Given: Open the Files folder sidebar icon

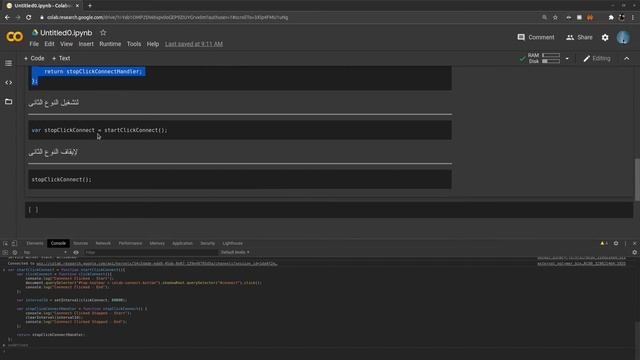Looking at the screenshot, I should (x=9, y=102).
